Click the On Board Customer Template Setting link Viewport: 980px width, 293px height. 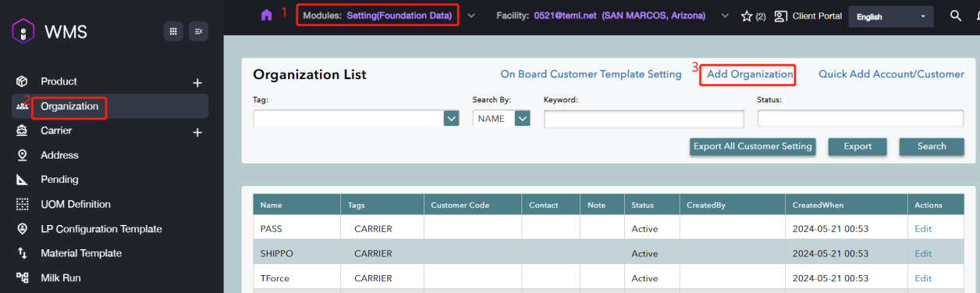(x=591, y=74)
